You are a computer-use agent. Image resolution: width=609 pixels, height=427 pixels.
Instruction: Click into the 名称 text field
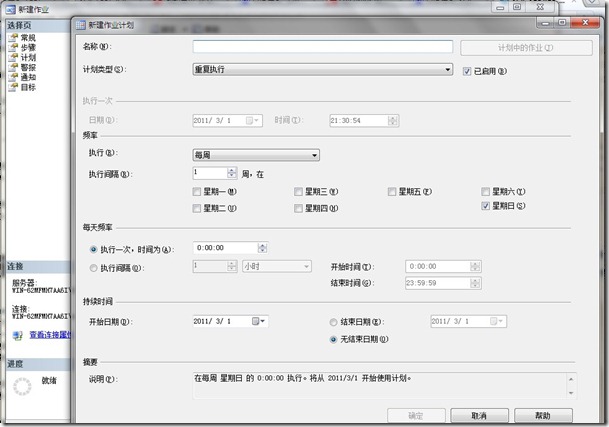[322, 46]
